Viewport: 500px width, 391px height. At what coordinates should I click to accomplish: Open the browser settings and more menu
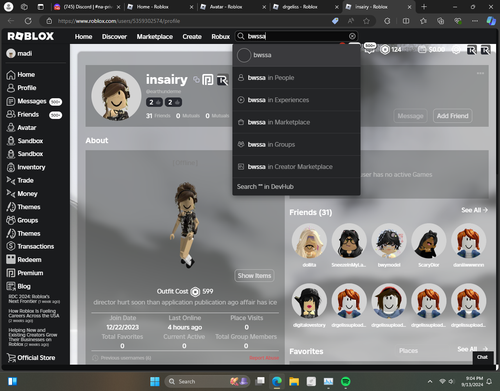(475, 21)
